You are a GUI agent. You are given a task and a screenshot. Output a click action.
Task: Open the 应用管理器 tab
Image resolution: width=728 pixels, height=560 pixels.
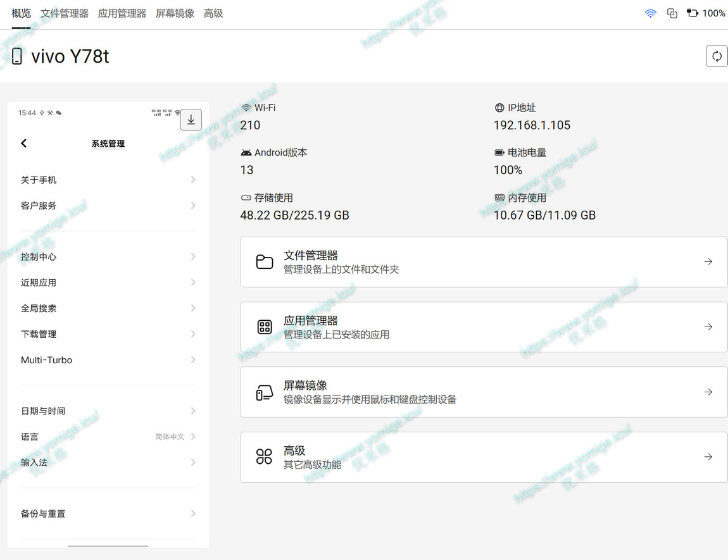click(122, 13)
